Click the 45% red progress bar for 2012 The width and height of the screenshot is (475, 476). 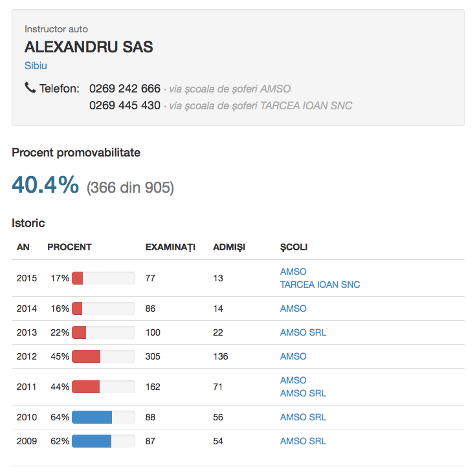coord(104,356)
